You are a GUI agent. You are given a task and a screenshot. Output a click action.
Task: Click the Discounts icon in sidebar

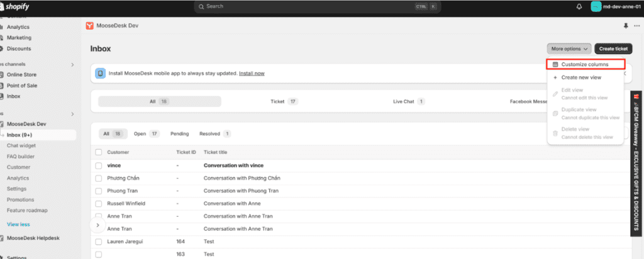point(1,48)
